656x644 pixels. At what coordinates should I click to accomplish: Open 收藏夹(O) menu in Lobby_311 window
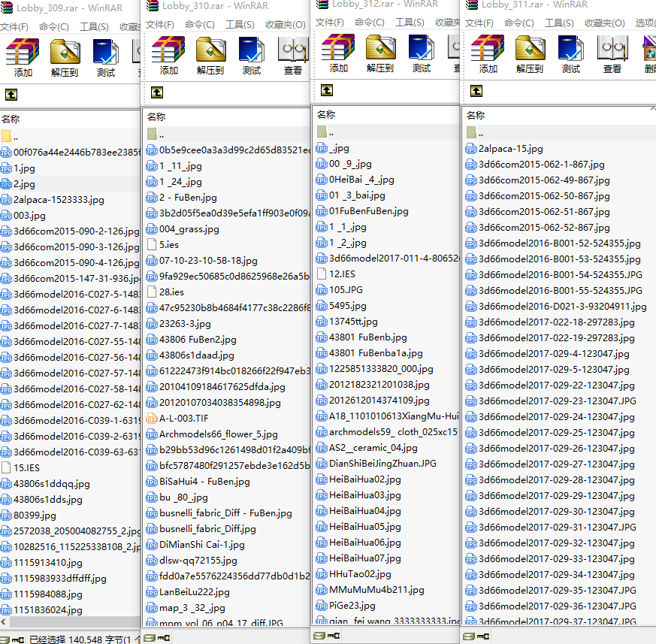604,23
